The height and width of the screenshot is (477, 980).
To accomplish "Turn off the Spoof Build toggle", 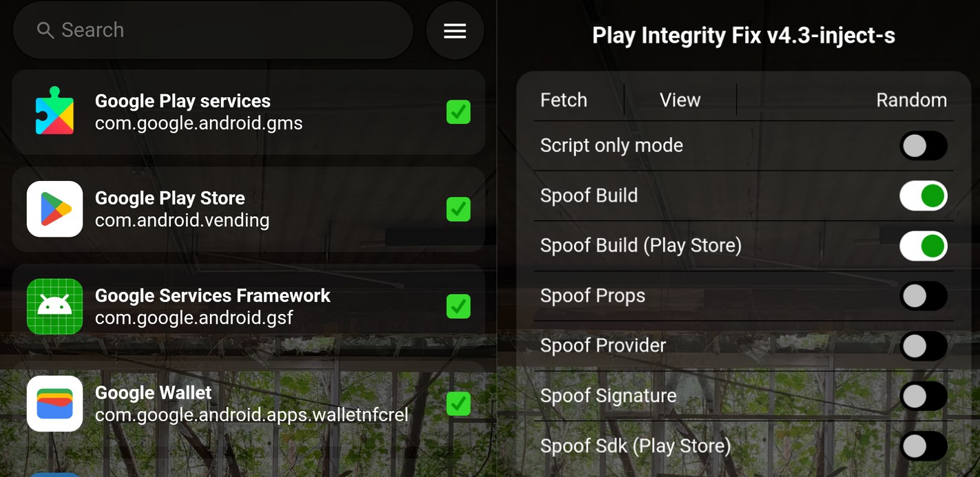I will 923,196.
